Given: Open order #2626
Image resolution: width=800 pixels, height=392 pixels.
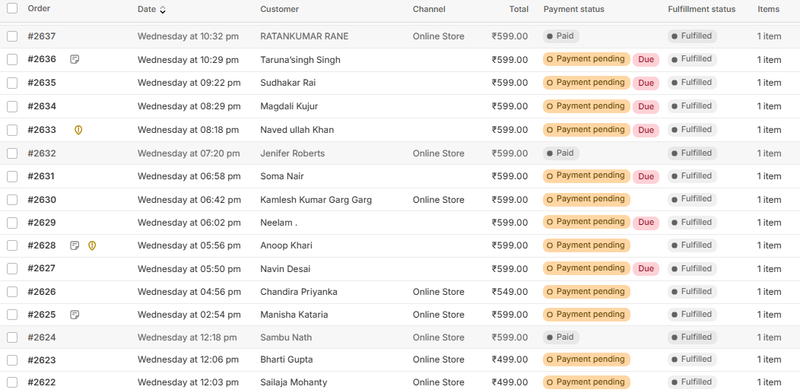Looking at the screenshot, I should pos(42,291).
